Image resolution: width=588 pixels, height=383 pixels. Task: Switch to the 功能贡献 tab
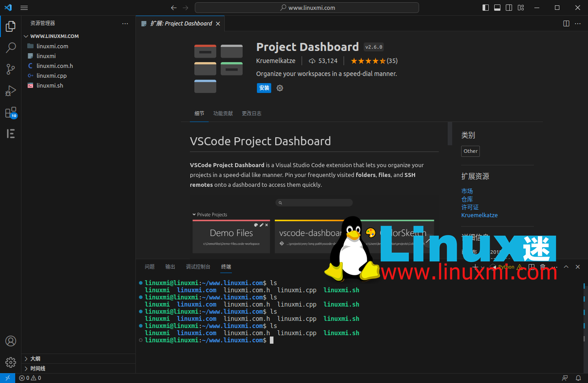(223, 114)
